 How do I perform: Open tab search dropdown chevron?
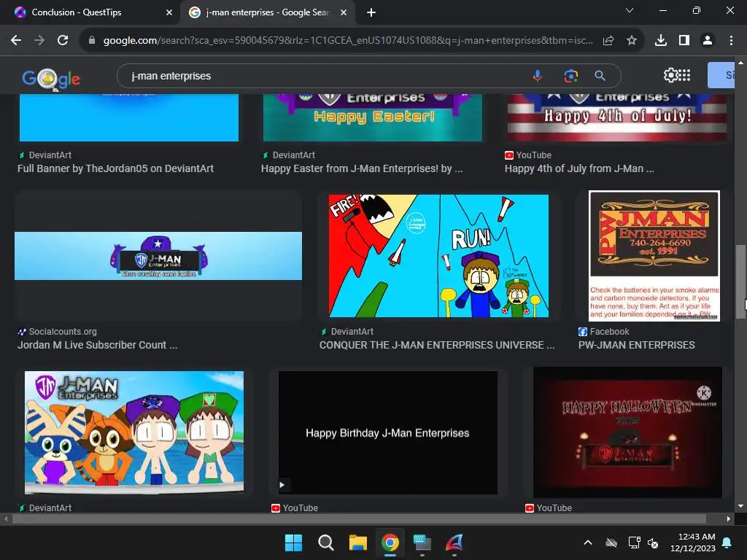tap(630, 10)
